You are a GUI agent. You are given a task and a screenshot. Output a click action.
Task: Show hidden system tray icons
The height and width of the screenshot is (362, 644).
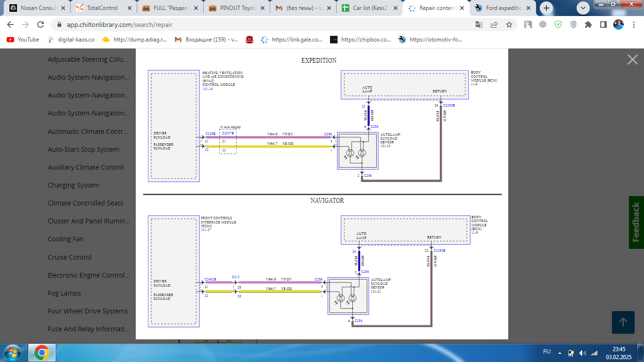click(560, 353)
